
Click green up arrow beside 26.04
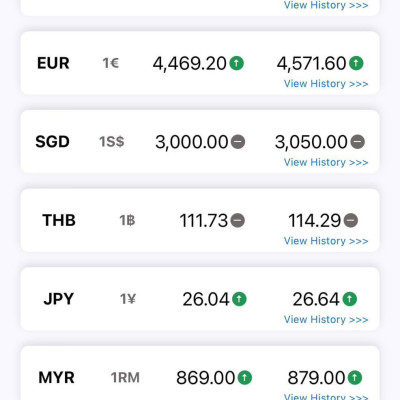[239, 299]
